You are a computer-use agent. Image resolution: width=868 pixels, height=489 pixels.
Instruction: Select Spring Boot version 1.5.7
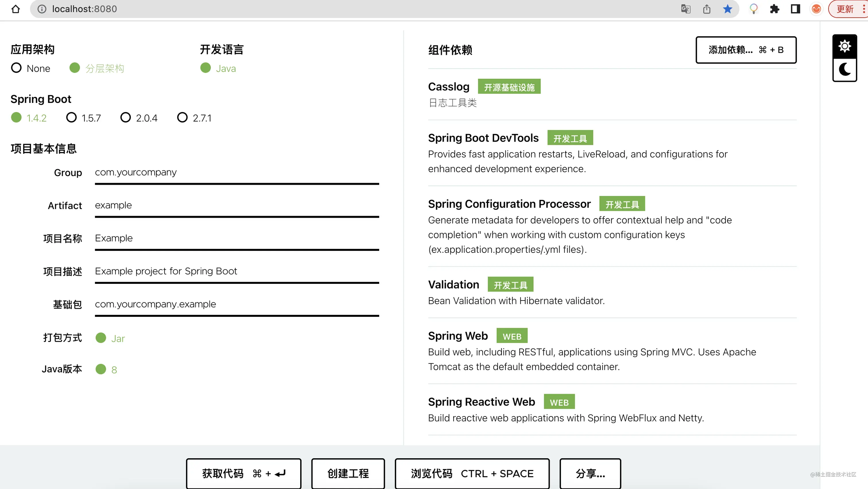[83, 118]
